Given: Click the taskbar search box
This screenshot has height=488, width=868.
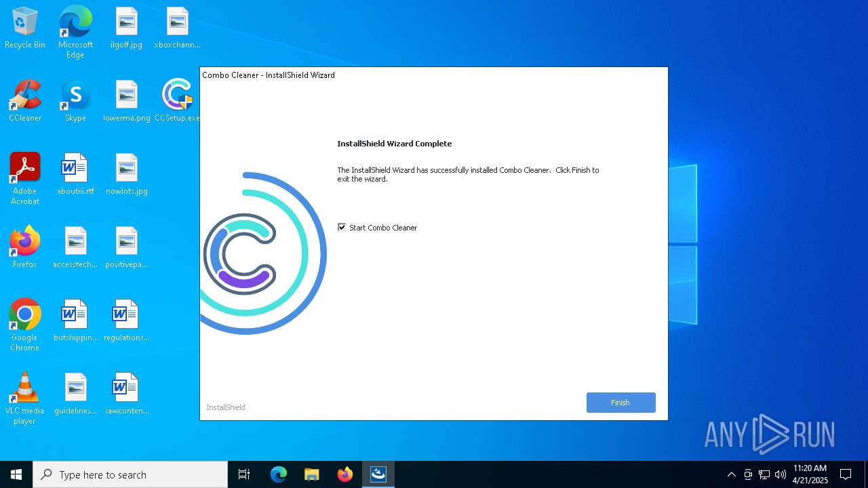Looking at the screenshot, I should click(x=130, y=474).
